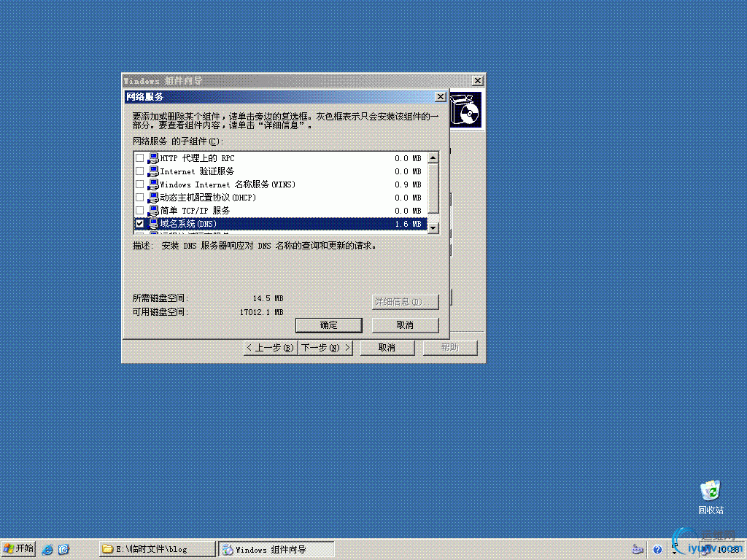Screen dimensions: 747x560
Task: Open the 开始 start menu
Action: [18, 549]
